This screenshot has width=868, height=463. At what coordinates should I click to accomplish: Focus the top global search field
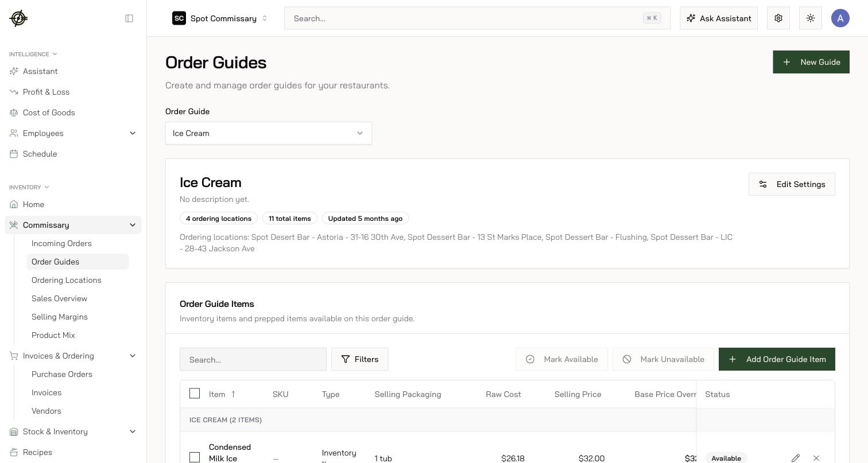point(477,18)
